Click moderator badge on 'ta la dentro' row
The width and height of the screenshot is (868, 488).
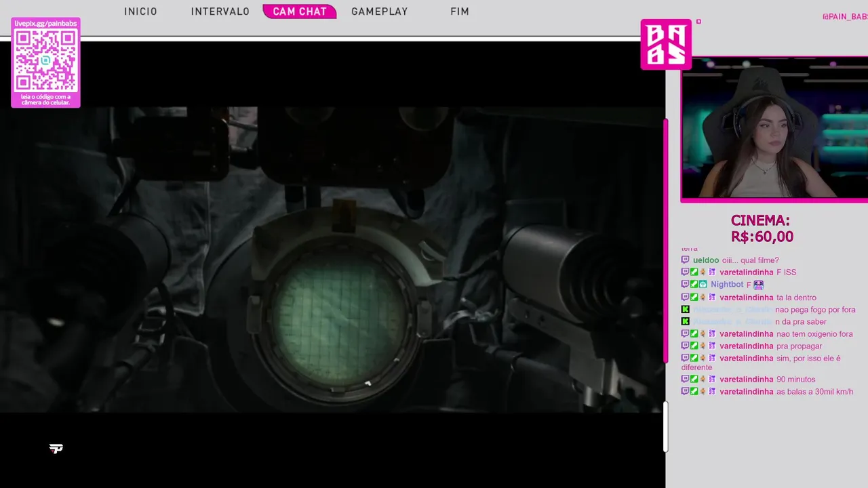coord(694,298)
